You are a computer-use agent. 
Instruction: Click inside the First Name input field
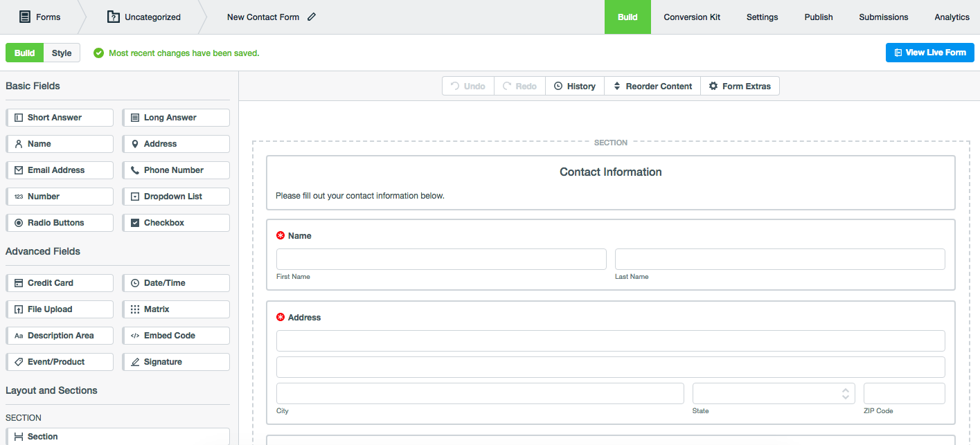[x=441, y=259]
